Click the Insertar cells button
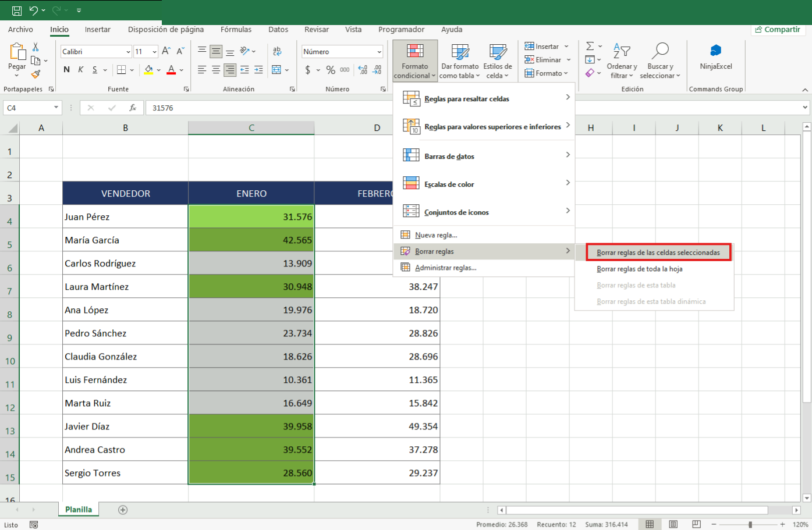812x530 pixels. 542,47
